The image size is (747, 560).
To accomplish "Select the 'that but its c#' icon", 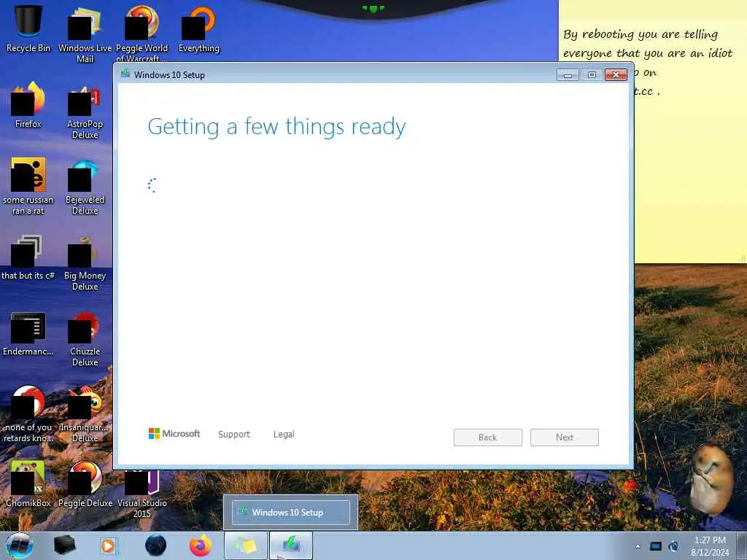I will (28, 257).
